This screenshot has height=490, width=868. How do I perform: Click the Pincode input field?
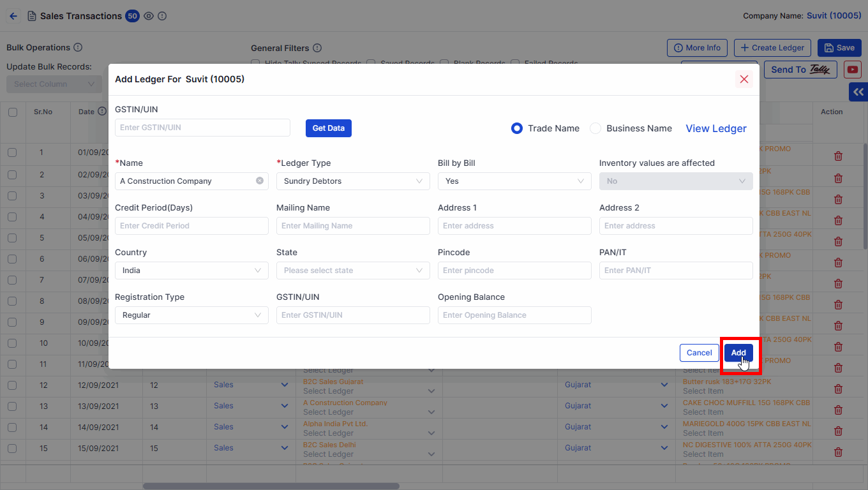514,271
